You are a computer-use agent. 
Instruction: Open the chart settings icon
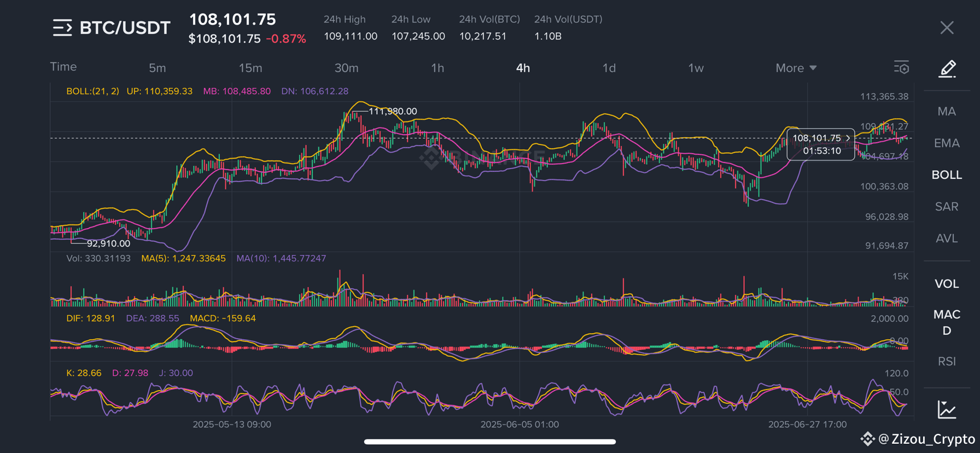901,67
